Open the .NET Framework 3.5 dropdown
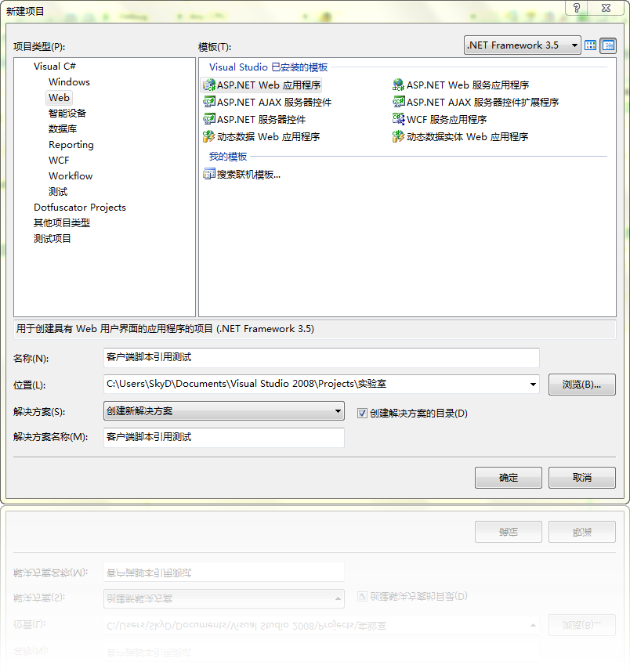Viewport: 630px width, 672px height. pos(523,45)
